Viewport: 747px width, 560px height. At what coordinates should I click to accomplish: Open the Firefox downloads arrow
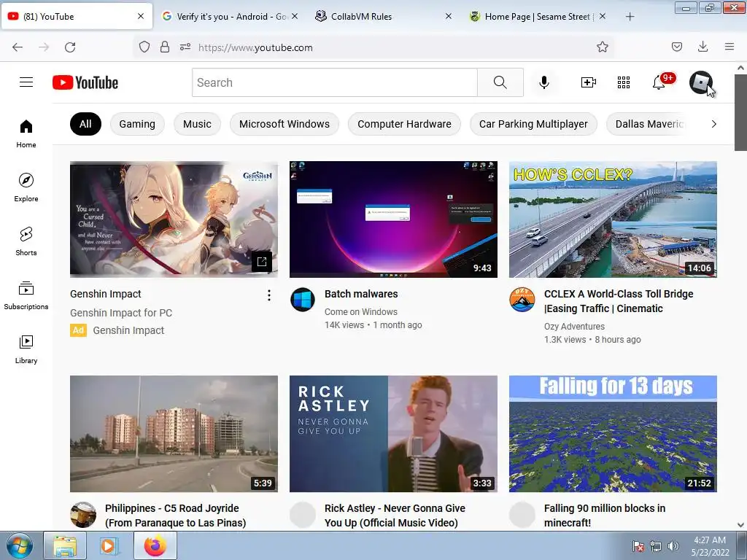pyautogui.click(x=703, y=47)
